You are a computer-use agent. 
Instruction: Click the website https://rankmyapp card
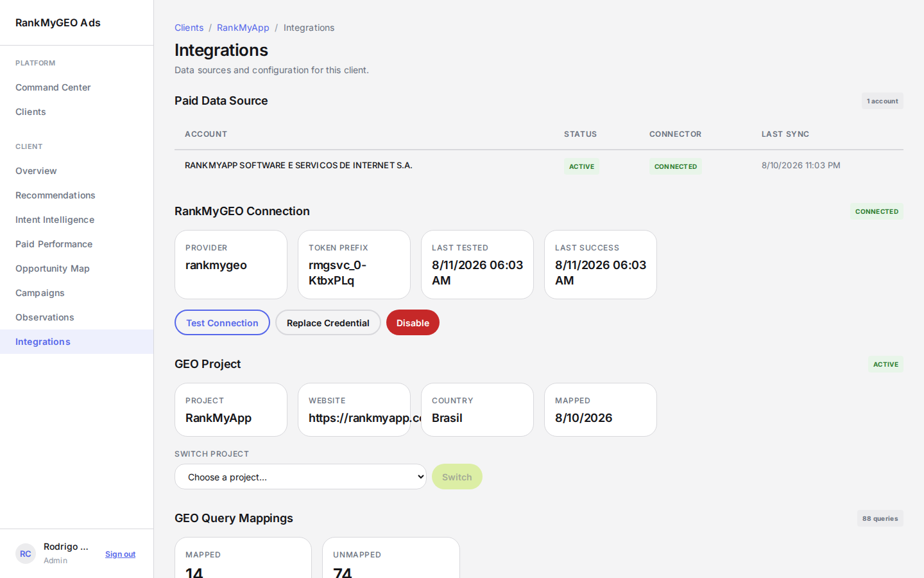pyautogui.click(x=354, y=410)
